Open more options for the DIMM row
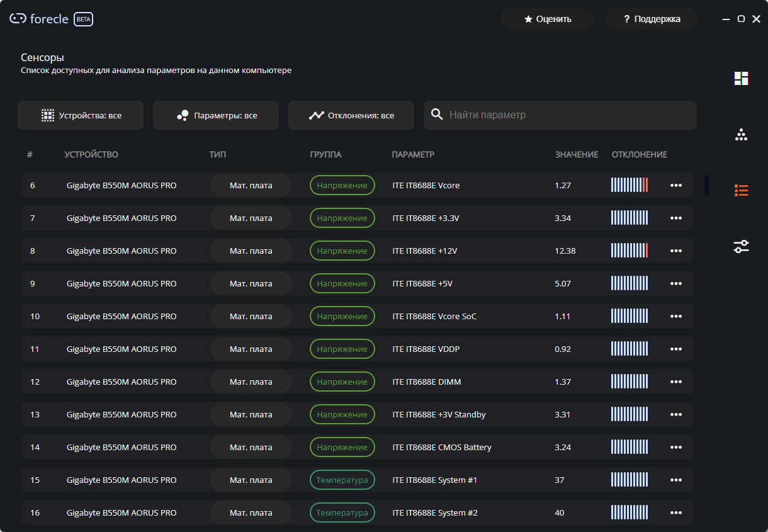The image size is (768, 532). (676, 382)
